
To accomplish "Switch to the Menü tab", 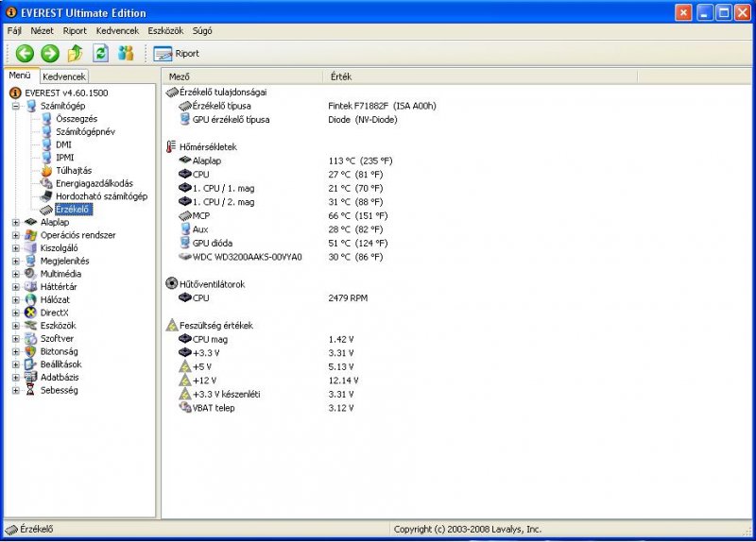I will click(x=20, y=76).
